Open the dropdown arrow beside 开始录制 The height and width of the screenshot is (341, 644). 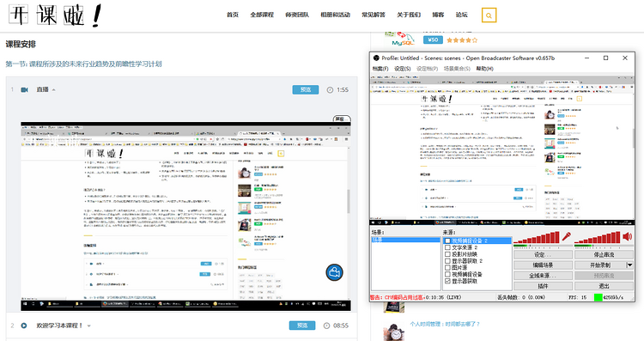click(x=629, y=265)
